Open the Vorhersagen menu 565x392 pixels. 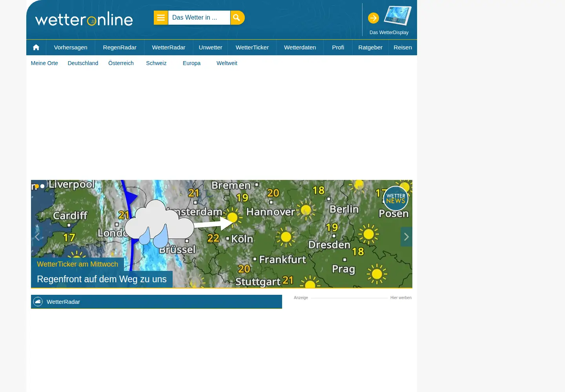pyautogui.click(x=71, y=47)
